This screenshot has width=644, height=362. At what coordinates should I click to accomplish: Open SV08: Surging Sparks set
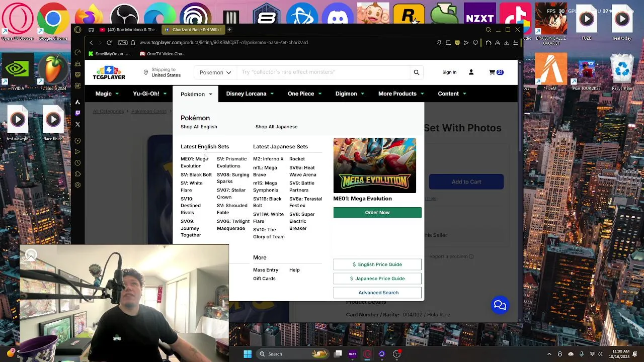pos(233,178)
